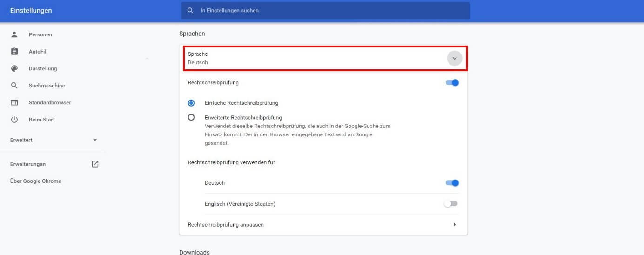Click the AutoFill clipboard icon
644x255 pixels.
(14, 52)
